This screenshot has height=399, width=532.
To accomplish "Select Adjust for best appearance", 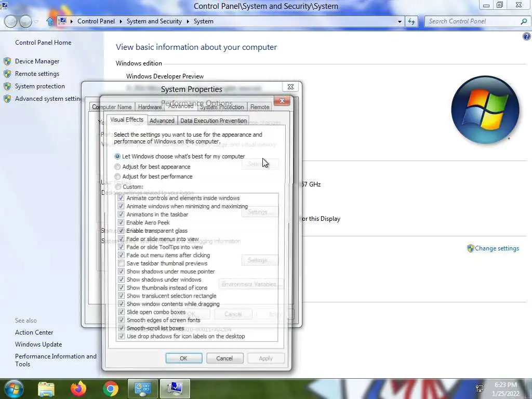I will point(117,167).
